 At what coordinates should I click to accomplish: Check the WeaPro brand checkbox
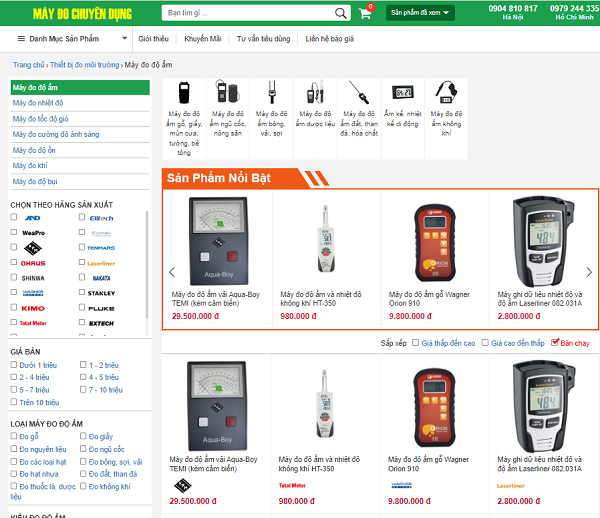(x=14, y=232)
